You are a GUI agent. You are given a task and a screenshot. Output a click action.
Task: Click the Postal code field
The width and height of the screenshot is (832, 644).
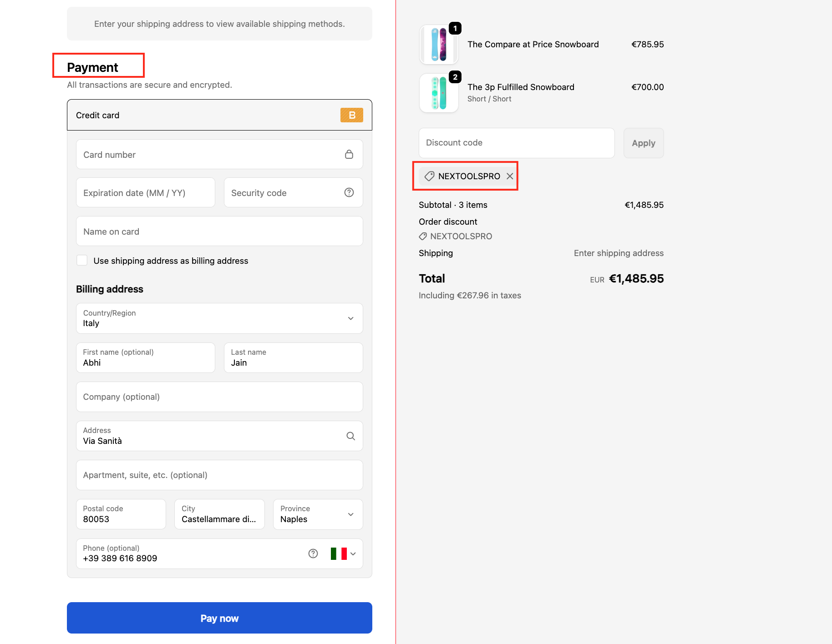[121, 514]
